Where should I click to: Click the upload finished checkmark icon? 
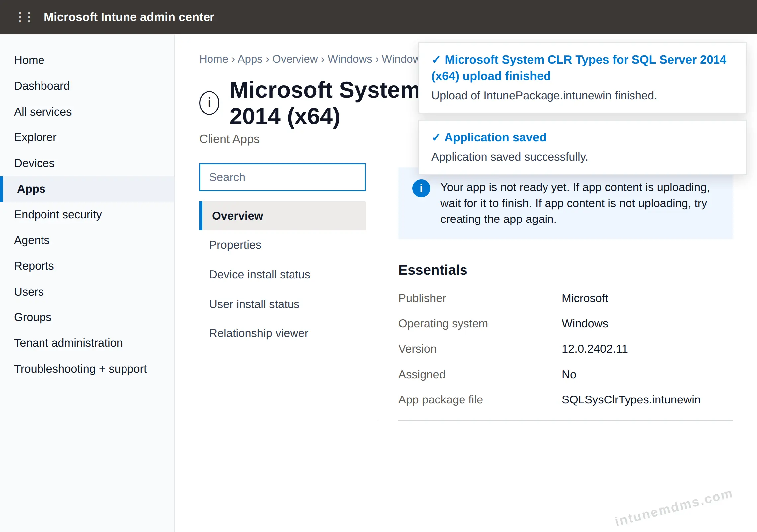(x=436, y=60)
